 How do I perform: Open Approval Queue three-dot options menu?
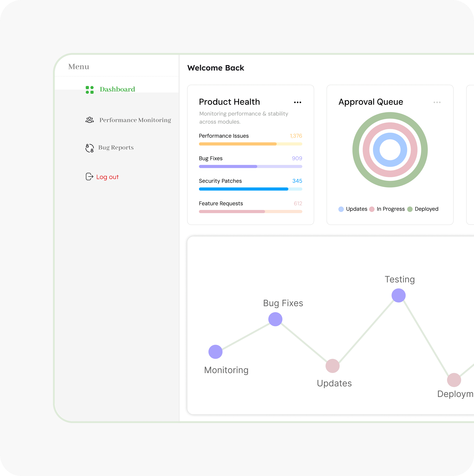[437, 102]
